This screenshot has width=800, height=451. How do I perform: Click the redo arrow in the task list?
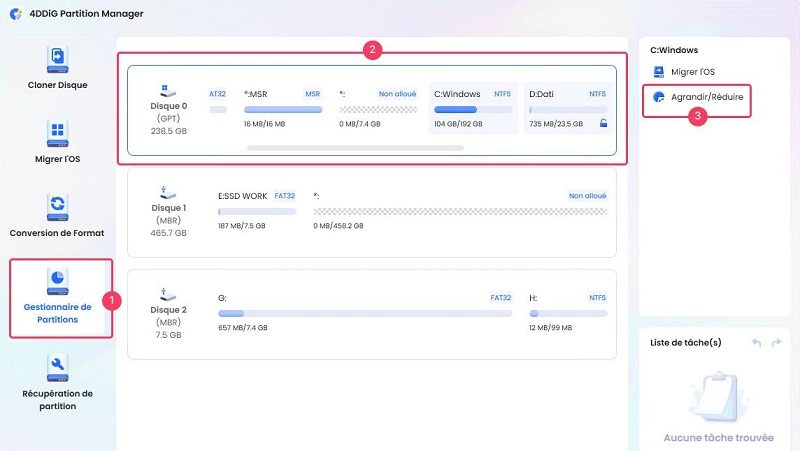click(x=777, y=343)
